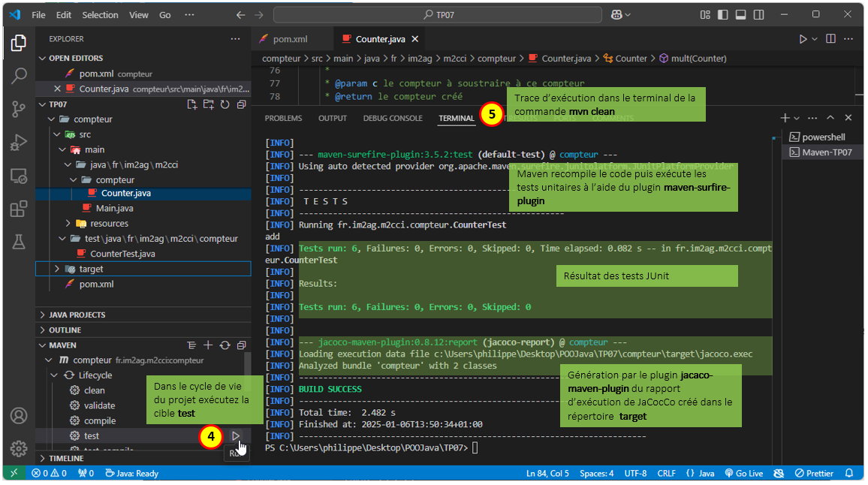Image resolution: width=868 pixels, height=485 pixels.
Task: Toggle the bottom panel layout button
Action: [740, 15]
